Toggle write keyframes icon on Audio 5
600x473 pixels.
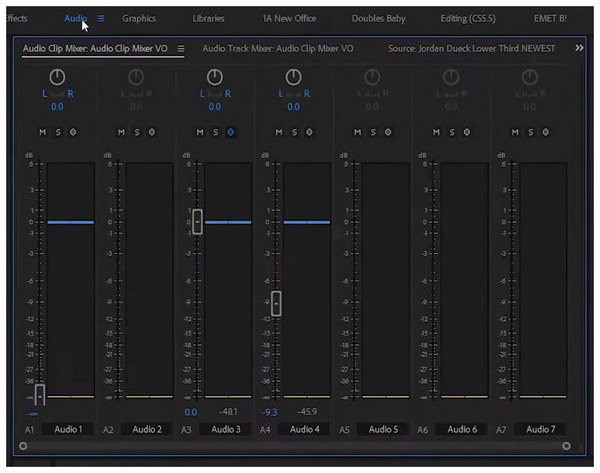(x=388, y=132)
